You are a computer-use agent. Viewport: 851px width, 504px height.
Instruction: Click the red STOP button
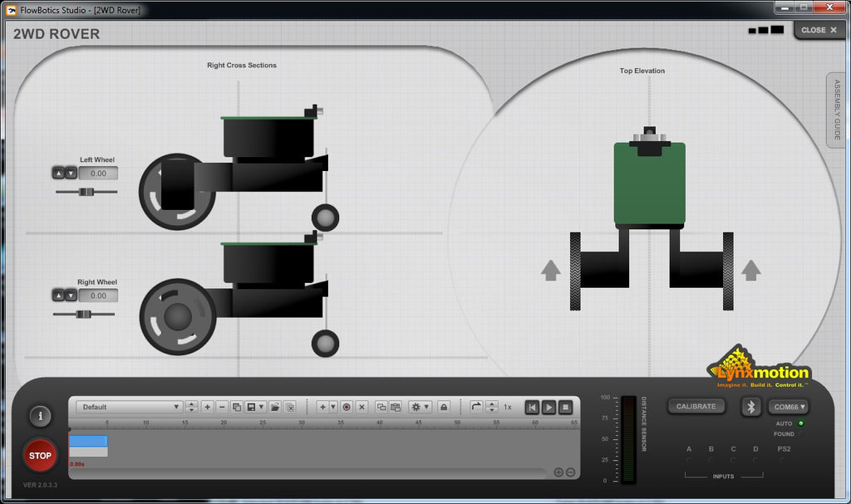click(40, 455)
